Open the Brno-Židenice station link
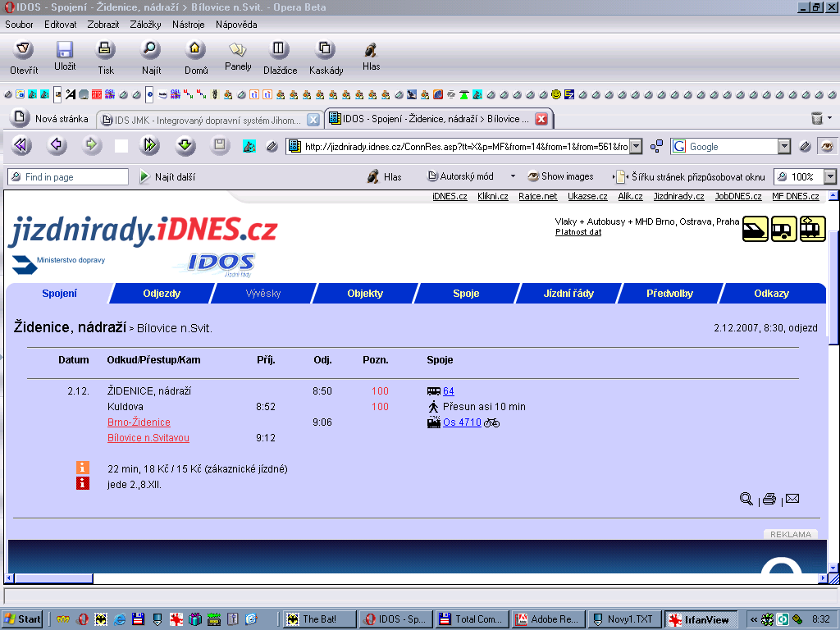 click(139, 422)
